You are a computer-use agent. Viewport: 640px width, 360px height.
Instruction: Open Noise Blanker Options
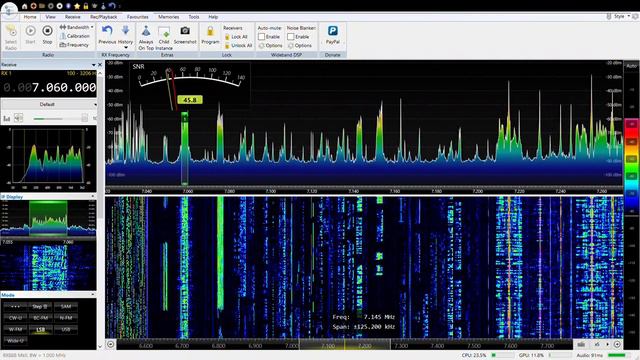point(300,45)
